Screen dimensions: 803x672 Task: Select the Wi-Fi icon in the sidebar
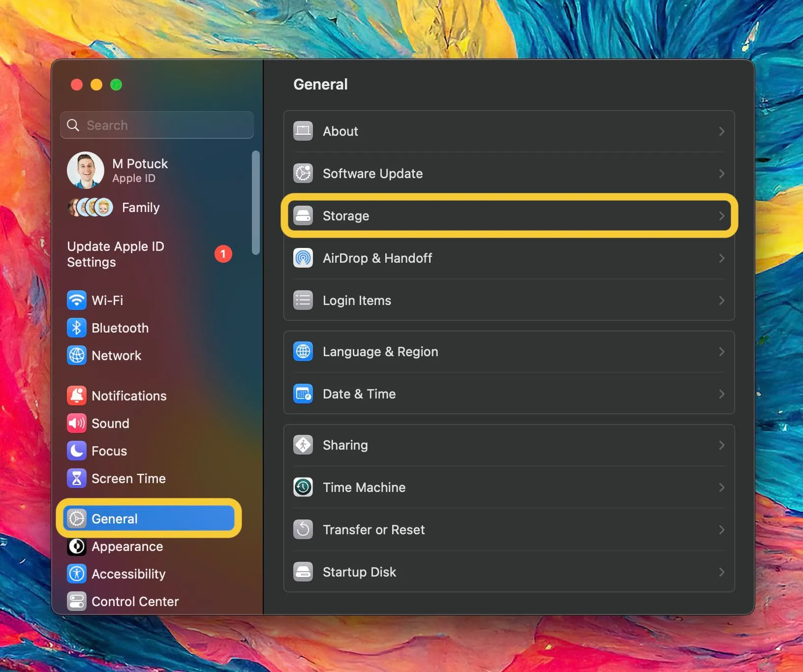click(77, 300)
